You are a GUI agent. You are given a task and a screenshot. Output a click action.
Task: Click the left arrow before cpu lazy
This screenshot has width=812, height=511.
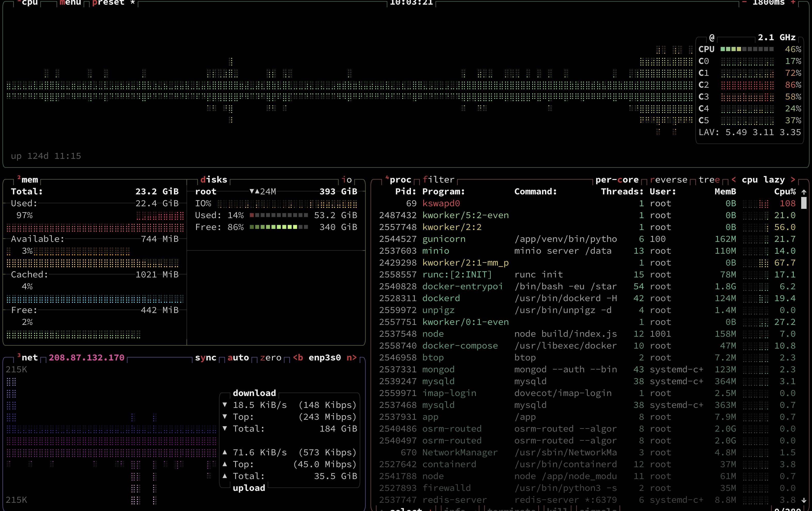tap(734, 180)
